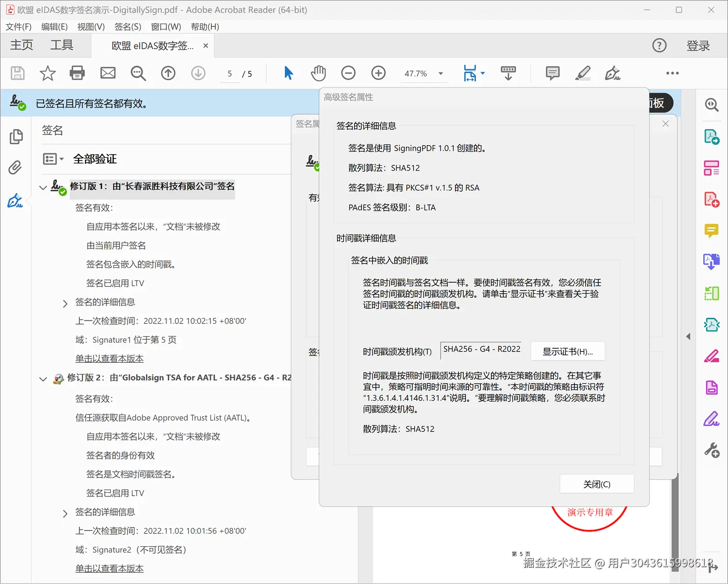Activate the Hand pan tool
The image size is (728, 584).
tap(318, 73)
